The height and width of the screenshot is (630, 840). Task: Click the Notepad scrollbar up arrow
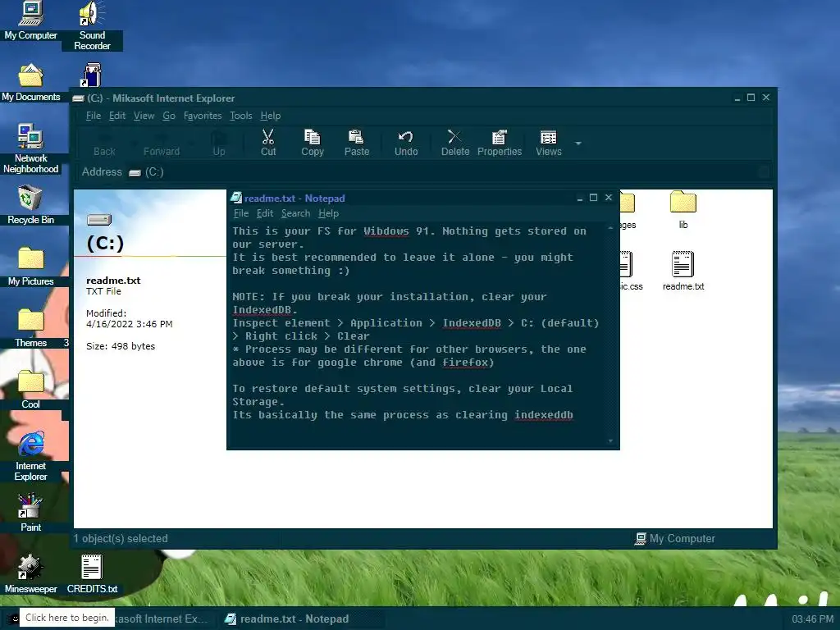point(610,228)
